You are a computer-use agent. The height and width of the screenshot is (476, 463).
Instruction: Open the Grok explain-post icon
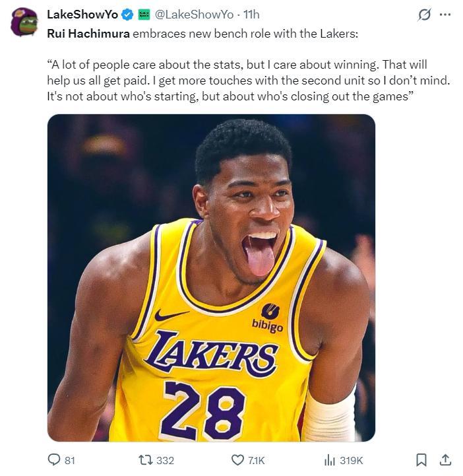click(424, 15)
